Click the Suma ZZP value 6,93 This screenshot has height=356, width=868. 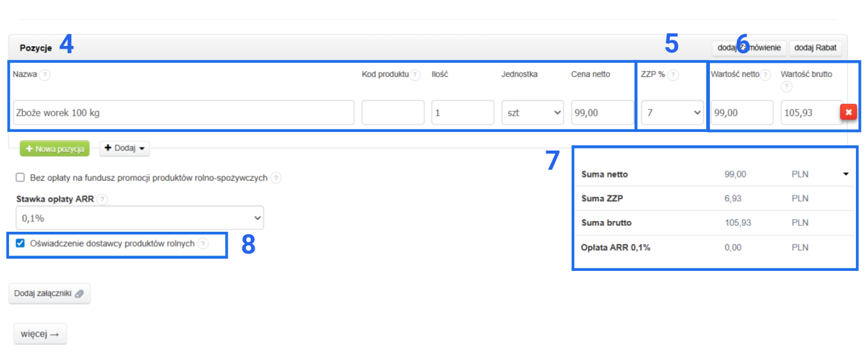coord(733,198)
